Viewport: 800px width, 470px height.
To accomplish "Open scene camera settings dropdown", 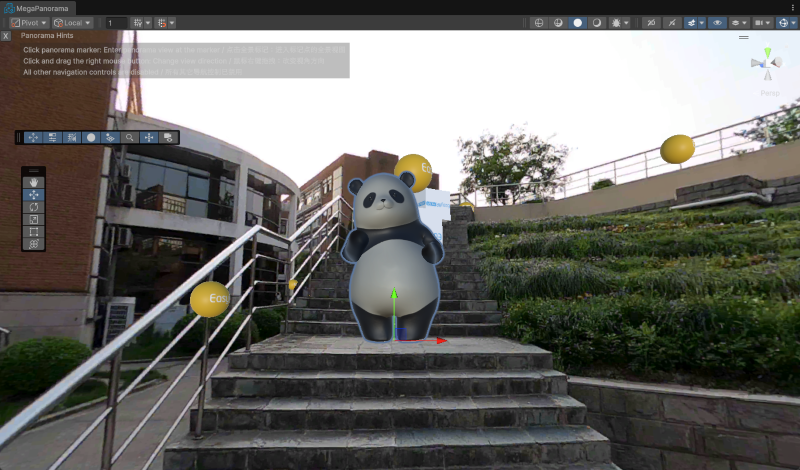I will tap(763, 23).
